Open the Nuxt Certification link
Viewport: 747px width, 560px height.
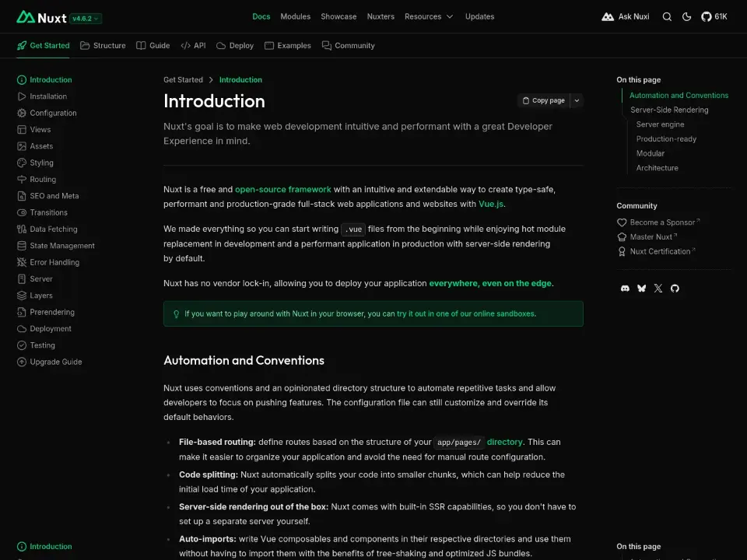[656, 251]
